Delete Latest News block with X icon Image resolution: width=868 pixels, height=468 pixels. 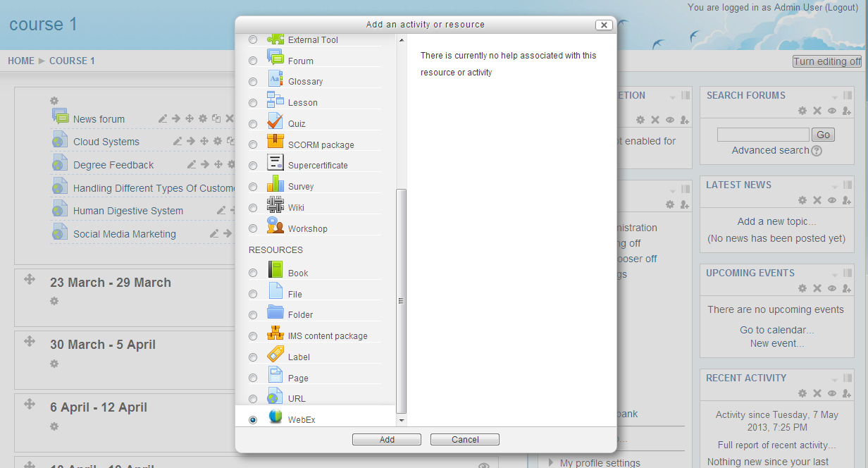[817, 200]
